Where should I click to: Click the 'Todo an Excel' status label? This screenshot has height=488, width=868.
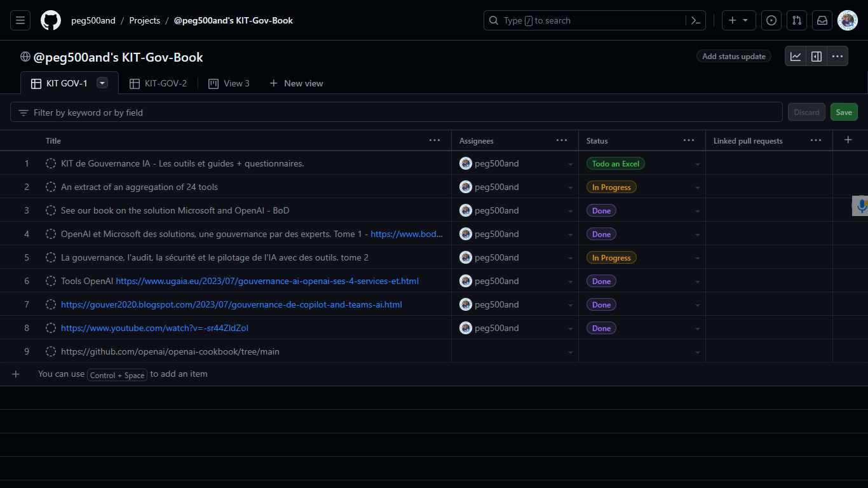(x=616, y=163)
